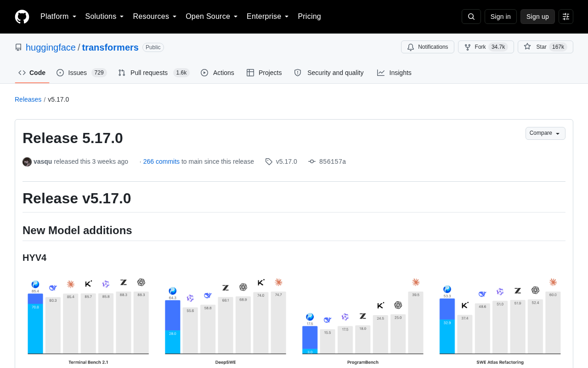Image resolution: width=588 pixels, height=368 pixels.
Task: Expand the Open Source menu
Action: point(212,17)
